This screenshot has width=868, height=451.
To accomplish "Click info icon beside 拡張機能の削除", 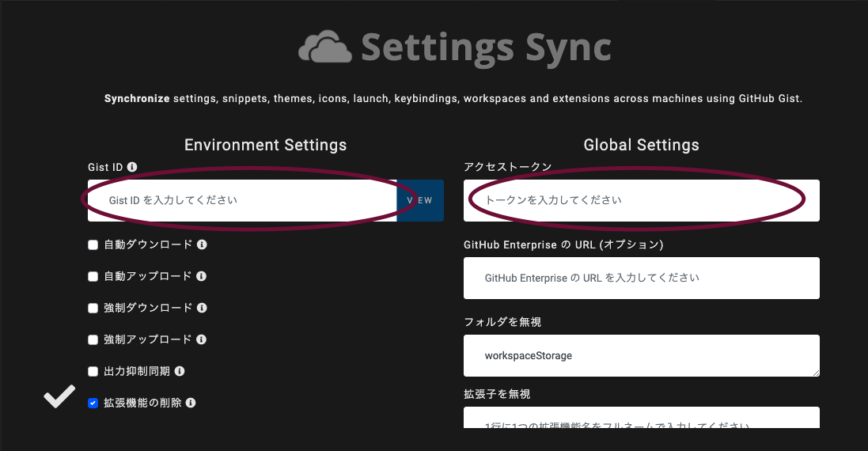I will (191, 402).
